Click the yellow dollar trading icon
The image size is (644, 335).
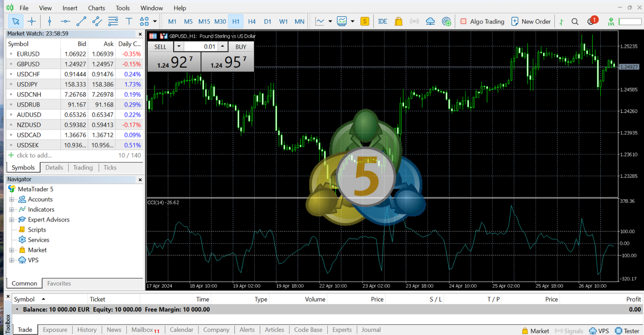click(x=365, y=21)
